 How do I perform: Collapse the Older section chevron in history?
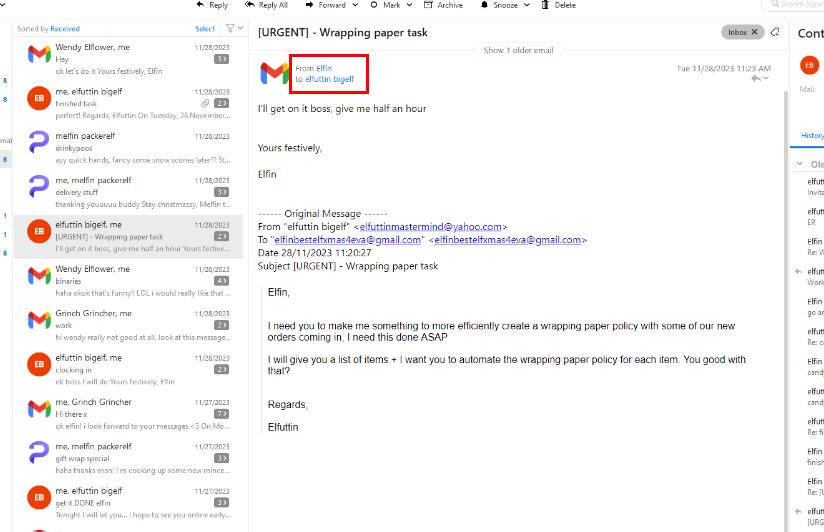[800, 164]
